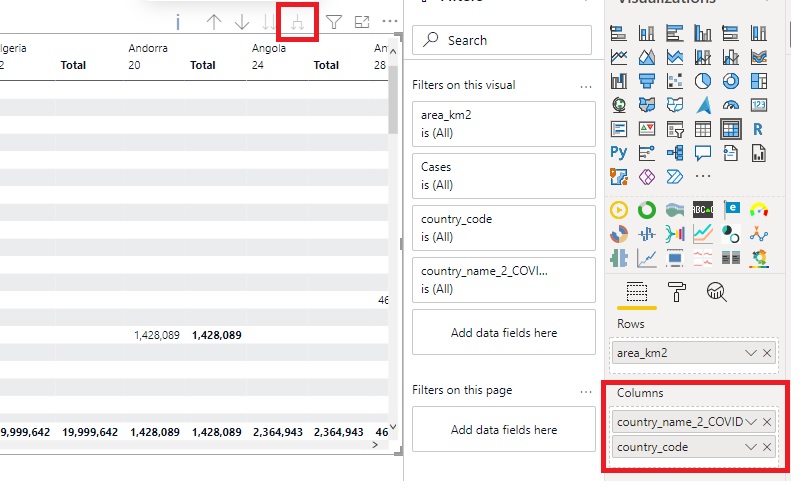Select the Q&A speech bubble visual
804x496 pixels.
coord(703,152)
